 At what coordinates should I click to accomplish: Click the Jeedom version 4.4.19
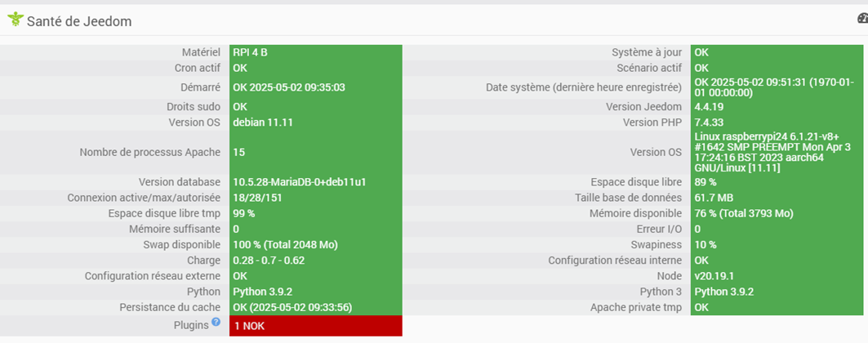tap(709, 107)
